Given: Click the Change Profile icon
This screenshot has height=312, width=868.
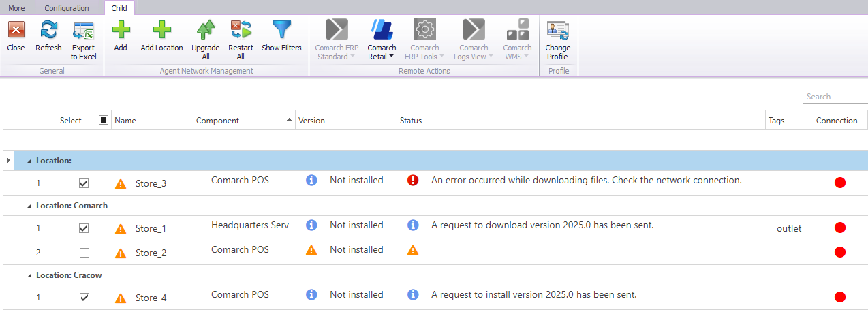Looking at the screenshot, I should [x=557, y=30].
